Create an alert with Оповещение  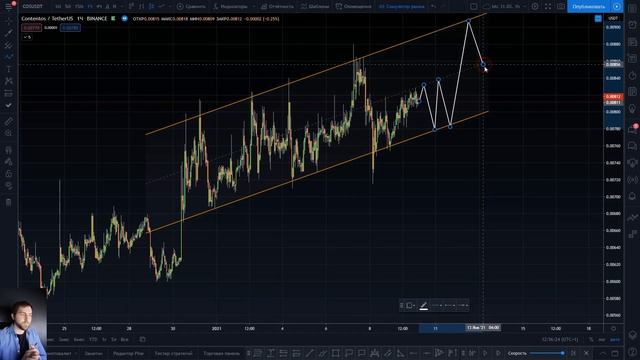[353, 6]
